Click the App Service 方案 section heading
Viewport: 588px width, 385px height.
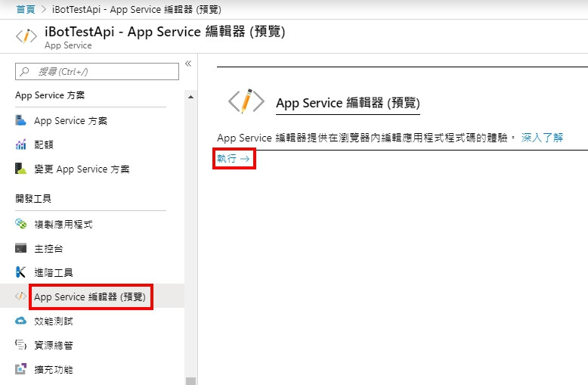(50, 95)
